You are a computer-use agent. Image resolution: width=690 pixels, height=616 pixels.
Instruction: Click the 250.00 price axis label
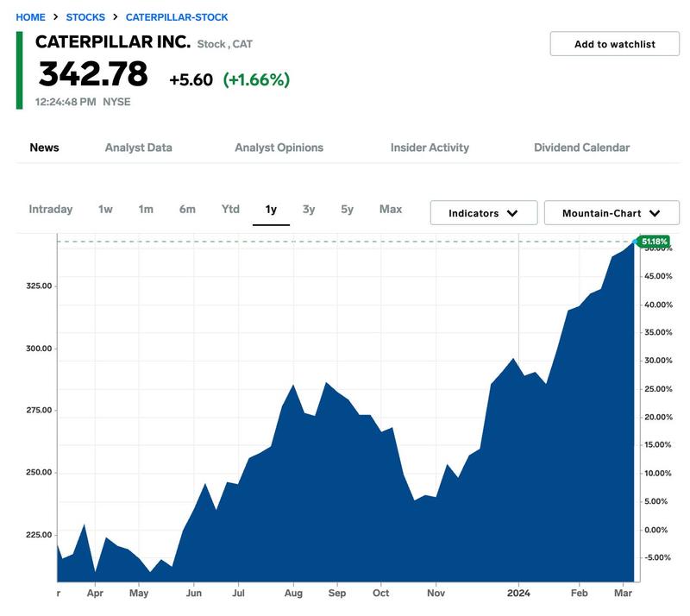[39, 472]
